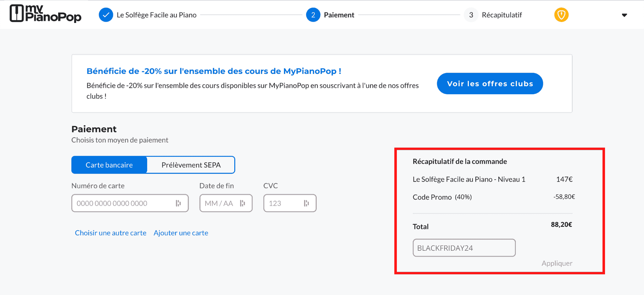This screenshot has width=644, height=295.
Task: Switch to Prélèvement SEPA payment tab
Action: [x=191, y=165]
